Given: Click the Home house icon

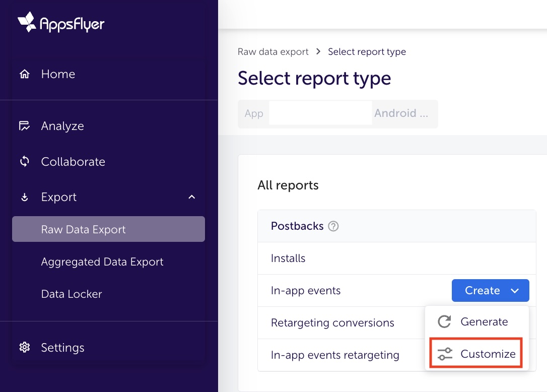Looking at the screenshot, I should (24, 75).
